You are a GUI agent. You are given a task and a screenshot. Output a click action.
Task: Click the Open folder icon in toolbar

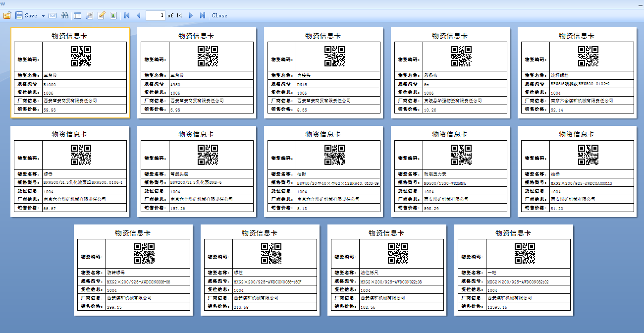(7, 15)
